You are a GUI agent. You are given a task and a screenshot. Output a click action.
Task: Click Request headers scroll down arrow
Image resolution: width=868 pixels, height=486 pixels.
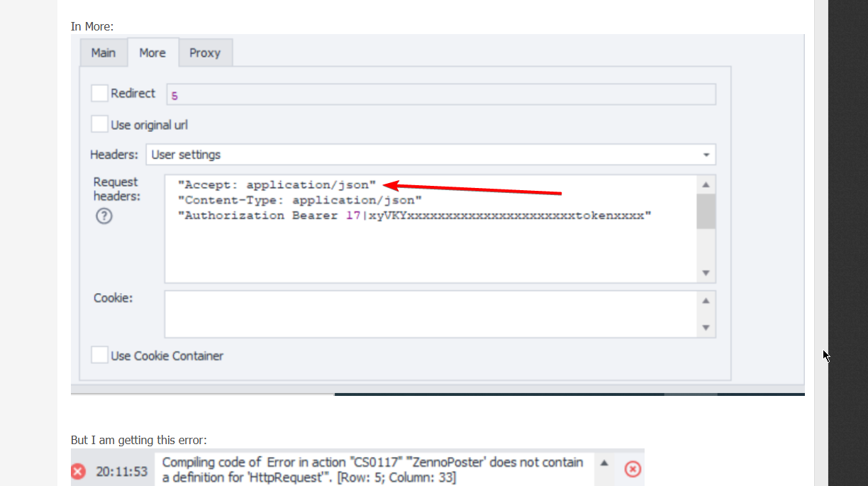(x=706, y=273)
